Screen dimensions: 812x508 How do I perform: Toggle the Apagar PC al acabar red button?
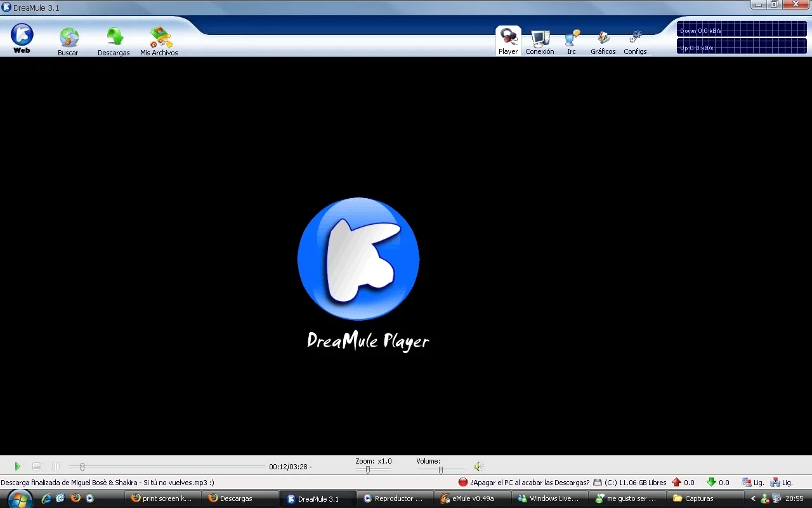[463, 483]
